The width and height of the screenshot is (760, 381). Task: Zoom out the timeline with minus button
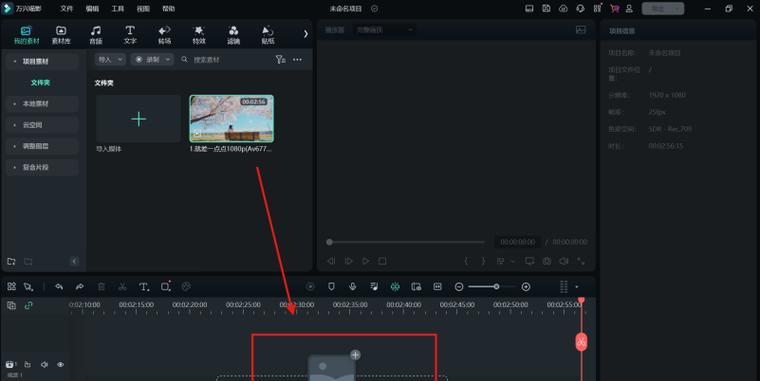click(459, 287)
